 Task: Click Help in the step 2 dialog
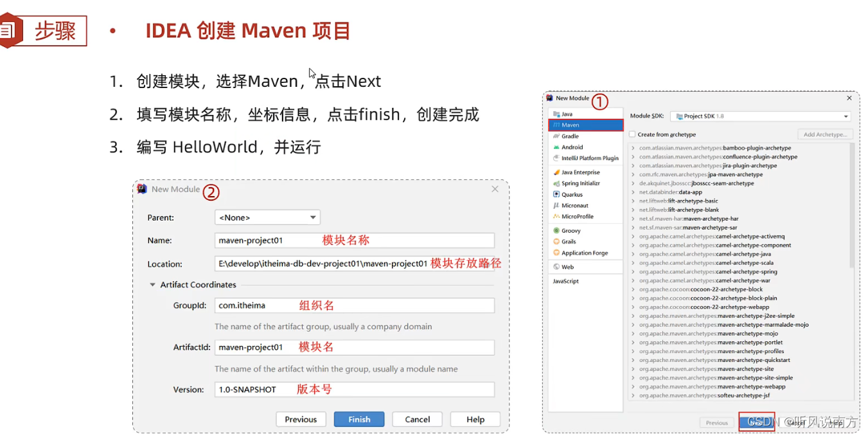point(475,419)
